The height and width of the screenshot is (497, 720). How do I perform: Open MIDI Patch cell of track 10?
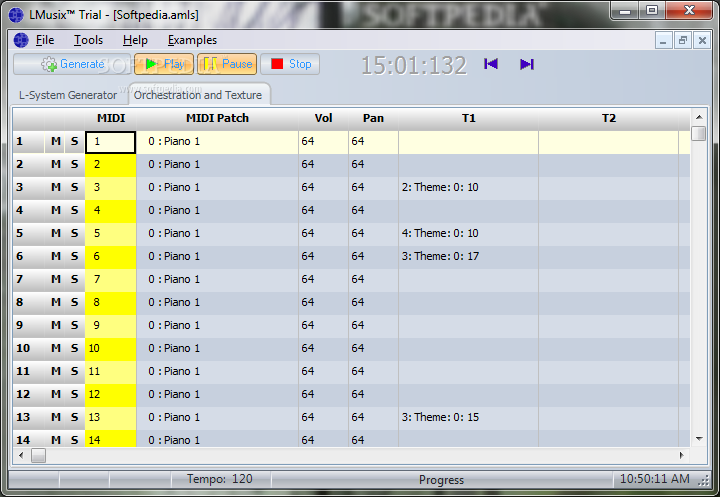click(217, 349)
